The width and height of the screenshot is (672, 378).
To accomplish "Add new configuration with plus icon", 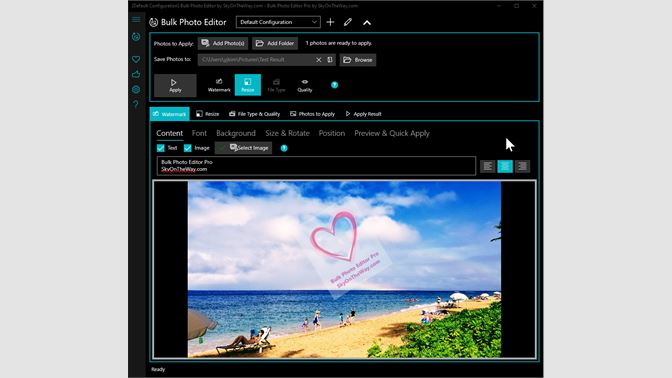I will (330, 22).
